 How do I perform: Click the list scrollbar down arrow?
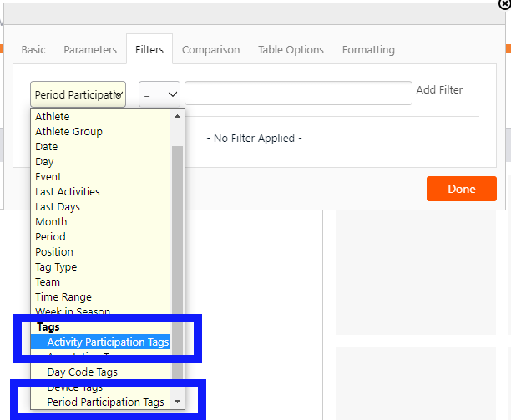(x=177, y=402)
